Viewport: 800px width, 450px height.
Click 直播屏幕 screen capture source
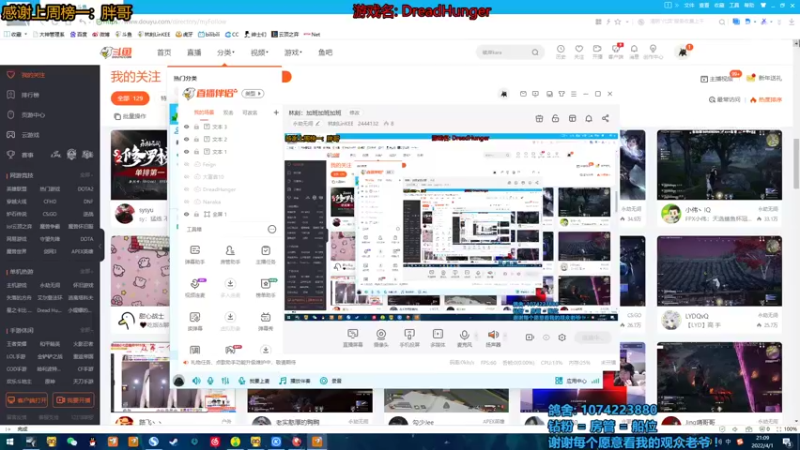(x=353, y=338)
